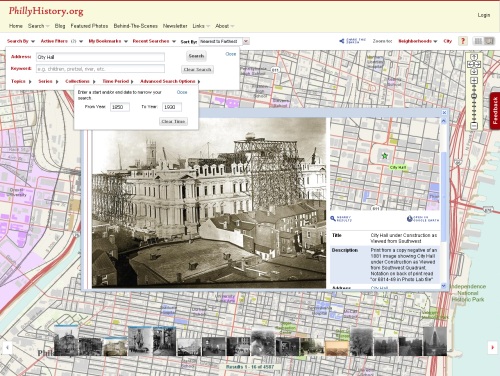500x376 pixels.
Task: Expand My Bookmarks dropdown
Action: tap(108, 41)
